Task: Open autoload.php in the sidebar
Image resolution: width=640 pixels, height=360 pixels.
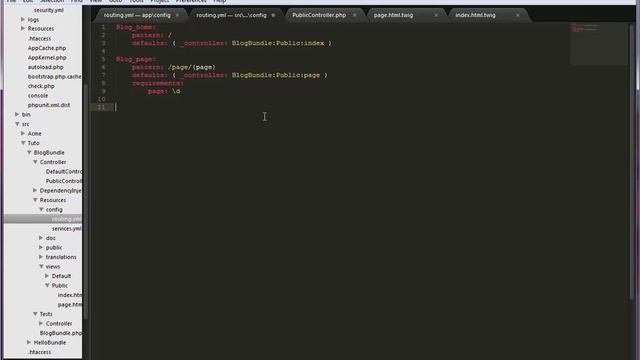Action: click(45, 67)
